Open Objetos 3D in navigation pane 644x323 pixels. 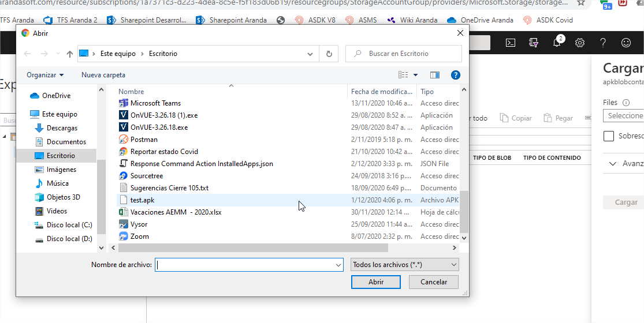click(x=57, y=197)
